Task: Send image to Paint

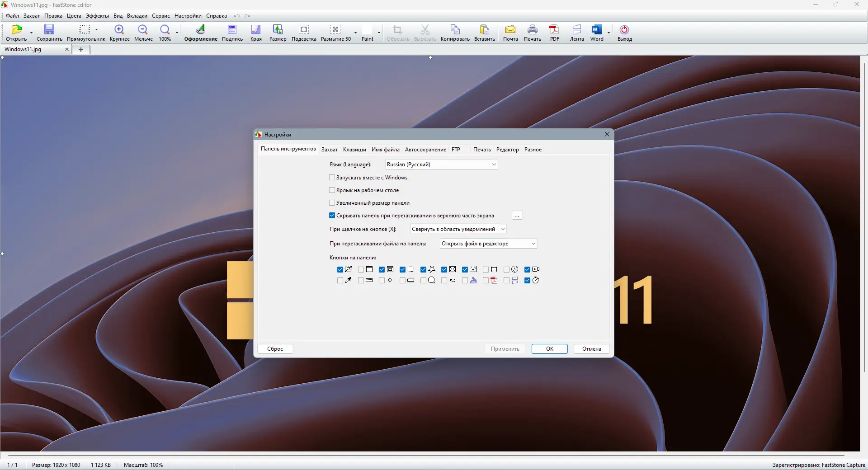Action: [x=368, y=33]
